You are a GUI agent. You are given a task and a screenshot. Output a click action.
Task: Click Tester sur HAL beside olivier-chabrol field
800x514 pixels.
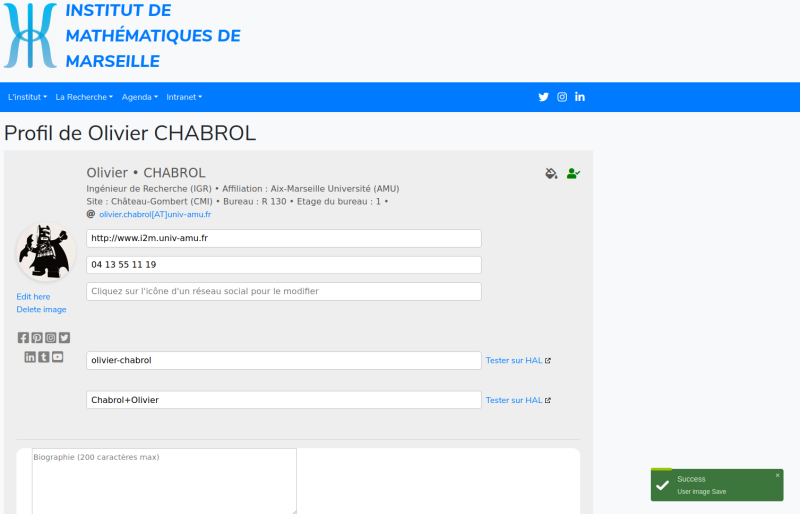tap(517, 360)
